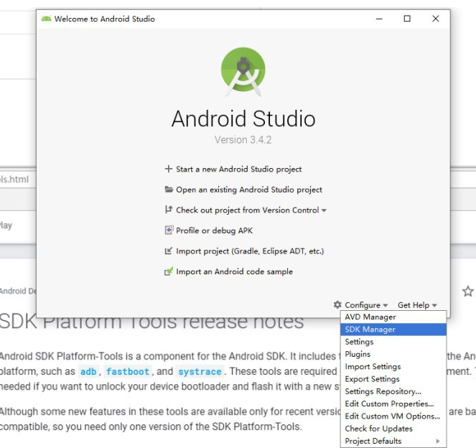Close the Welcome to Android Studio window
This screenshot has height=448, width=476.
click(x=436, y=19)
